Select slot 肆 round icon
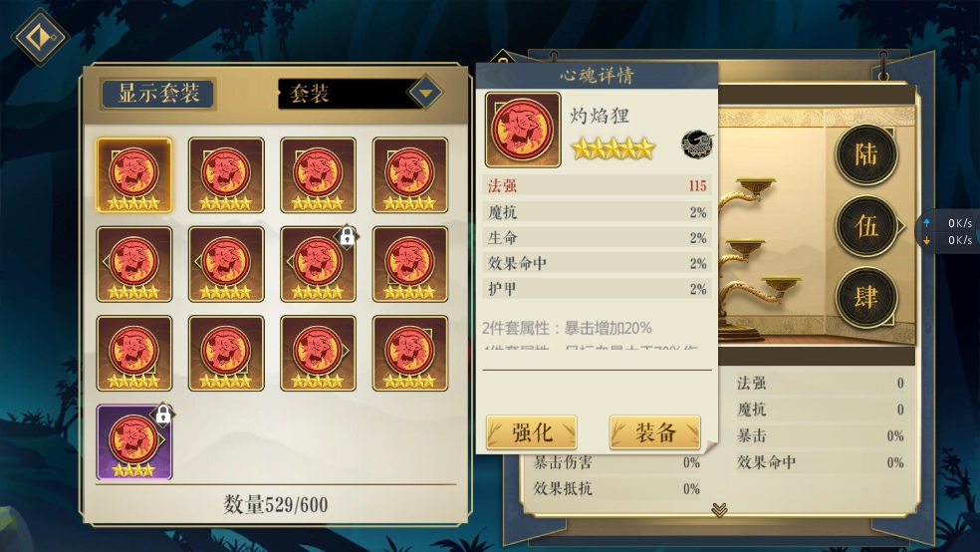This screenshot has width=980, height=552. 865,297
